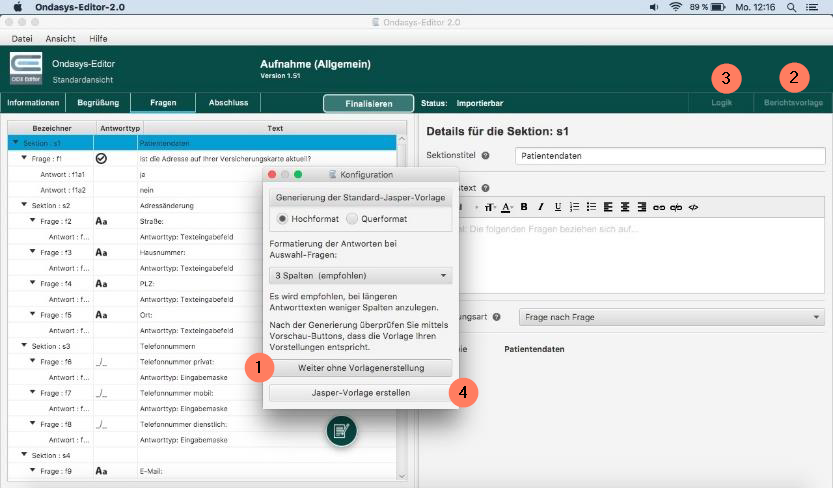The image size is (834, 488).
Task: Click the input mask icon for Frage f6
Action: tap(101, 362)
